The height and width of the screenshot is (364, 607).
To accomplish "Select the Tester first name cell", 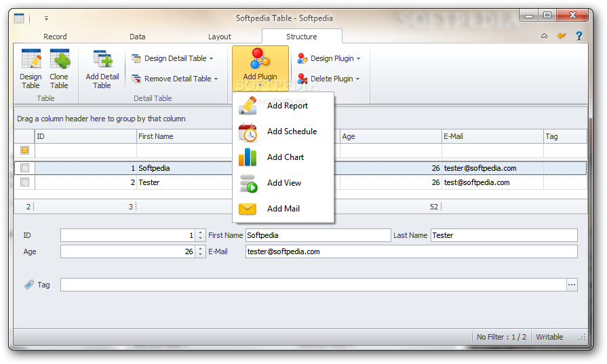I will tap(184, 182).
